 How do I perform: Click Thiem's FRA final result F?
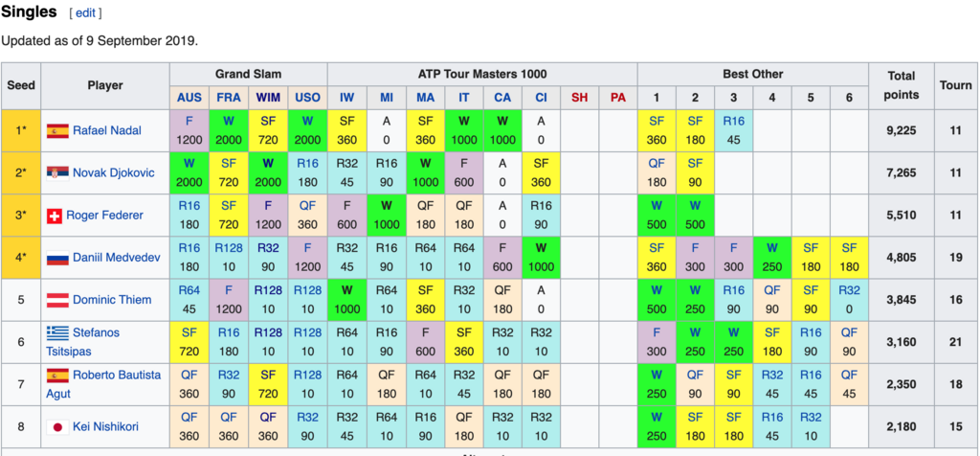click(229, 290)
